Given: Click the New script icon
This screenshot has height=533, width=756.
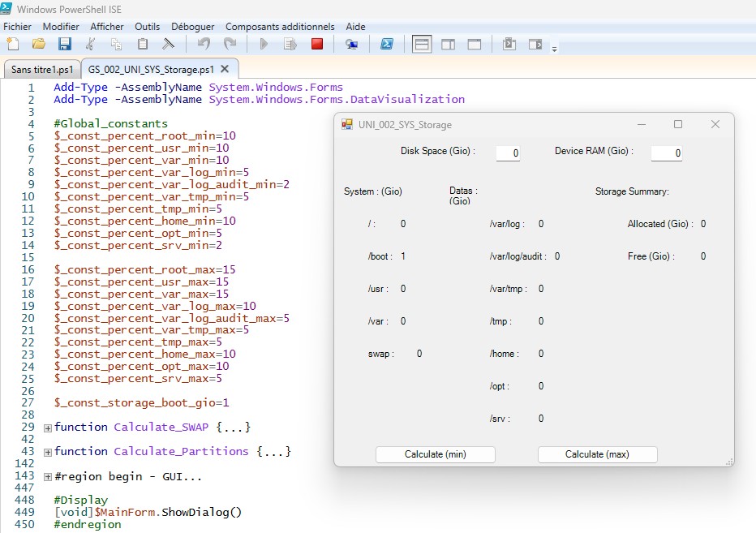Looking at the screenshot, I should point(14,44).
